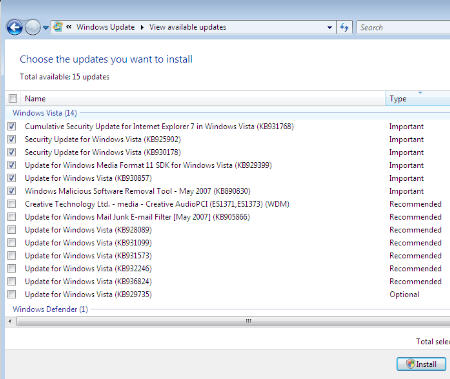Click Important type of KB931768 row
Viewport: 450px width, 379px height.
point(406,126)
